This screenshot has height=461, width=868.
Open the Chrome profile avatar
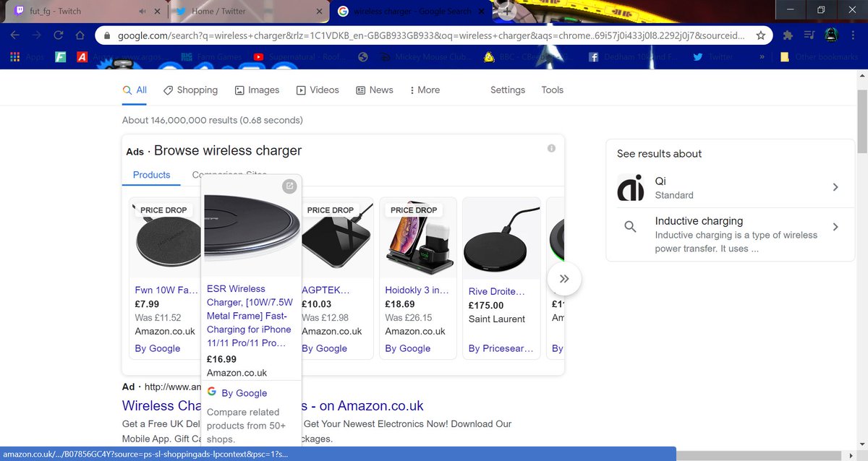pyautogui.click(x=831, y=35)
